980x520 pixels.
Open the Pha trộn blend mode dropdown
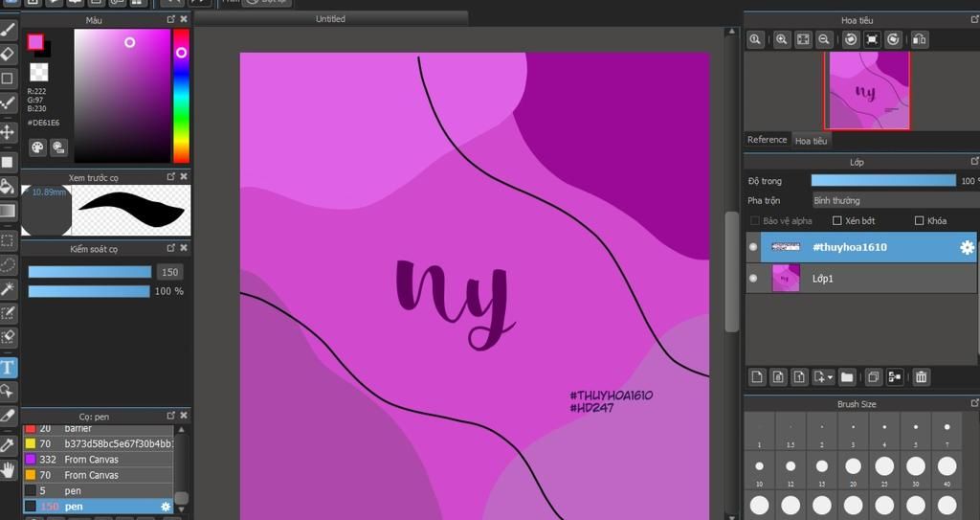(x=896, y=200)
